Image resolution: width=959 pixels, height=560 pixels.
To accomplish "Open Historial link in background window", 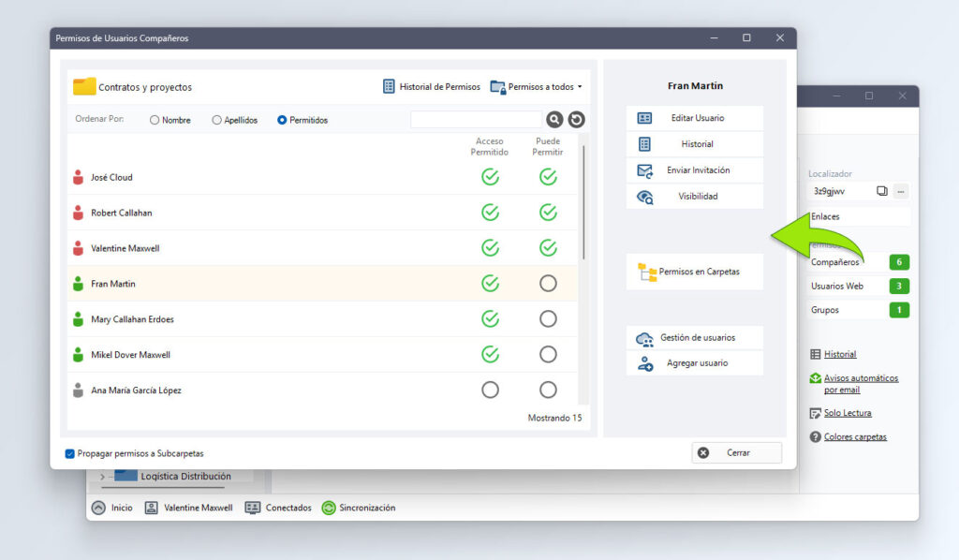I will tap(840, 354).
